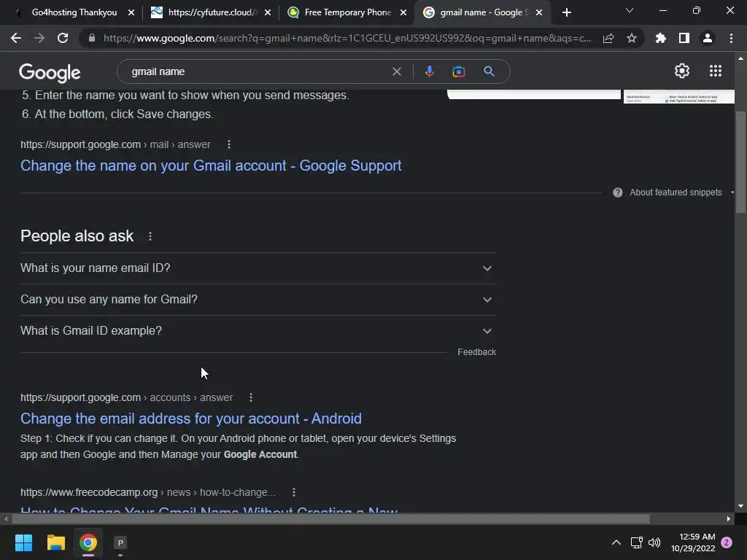This screenshot has width=747, height=560.
Task: Go to Google homepage logo
Action: pos(50,72)
